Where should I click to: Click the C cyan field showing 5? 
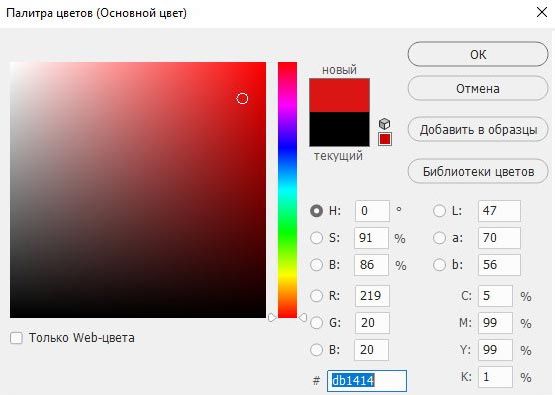495,296
